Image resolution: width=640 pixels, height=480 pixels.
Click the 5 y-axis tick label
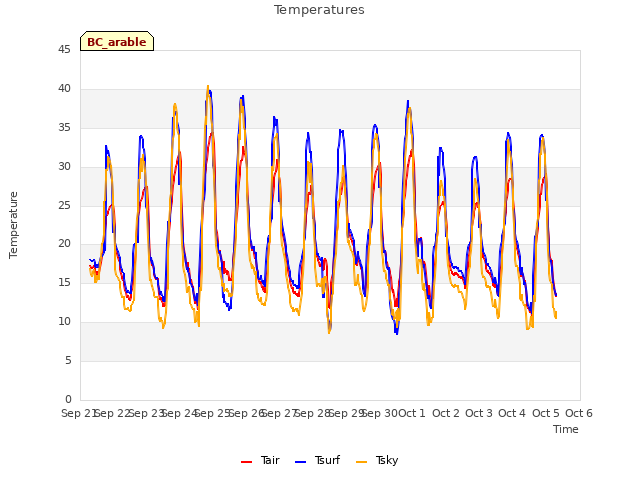[68, 360]
